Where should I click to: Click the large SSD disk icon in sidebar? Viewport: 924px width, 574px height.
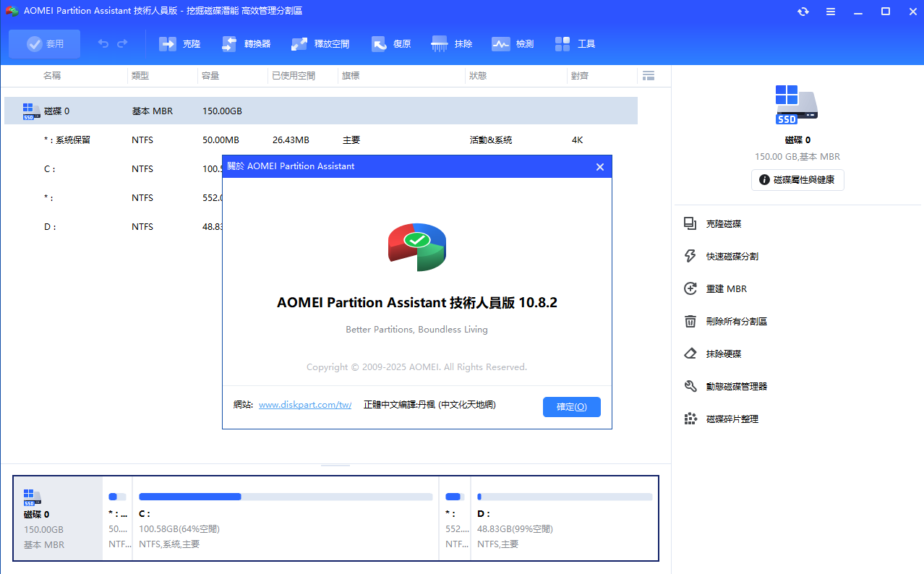click(x=797, y=105)
